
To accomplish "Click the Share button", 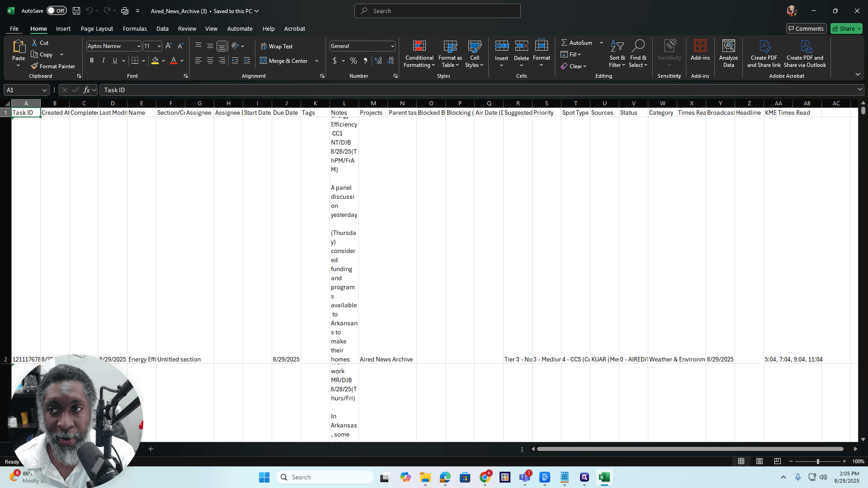I will (846, 28).
